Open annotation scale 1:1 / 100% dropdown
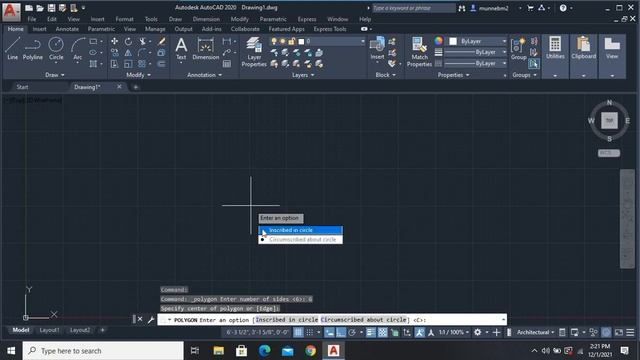This screenshot has width=640, height=360. click(454, 332)
